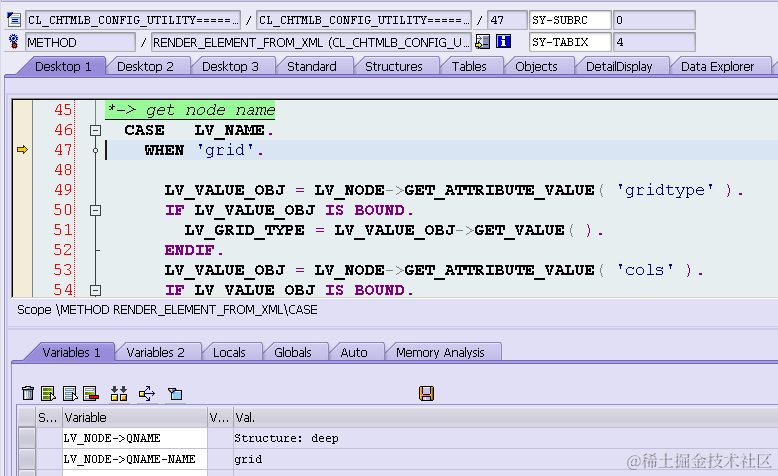Click the trash can delete variables icon
This screenshot has height=476, width=778.
pyautogui.click(x=28, y=394)
